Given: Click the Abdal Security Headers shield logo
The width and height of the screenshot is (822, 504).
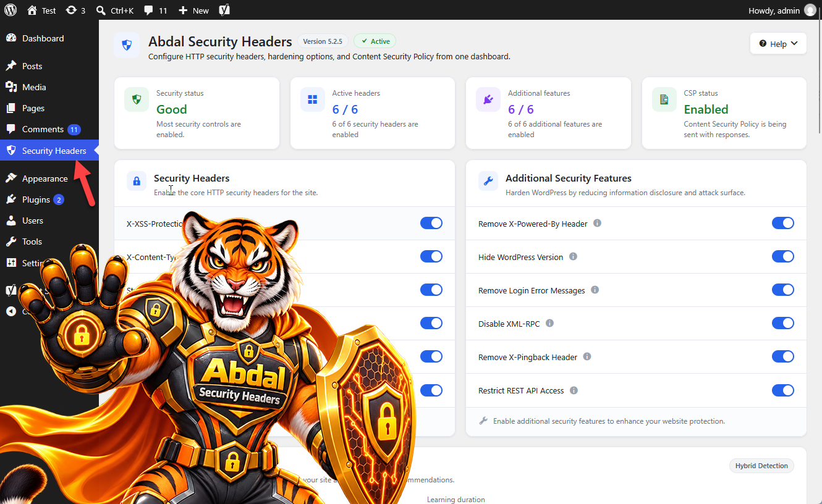Looking at the screenshot, I should coord(127,45).
